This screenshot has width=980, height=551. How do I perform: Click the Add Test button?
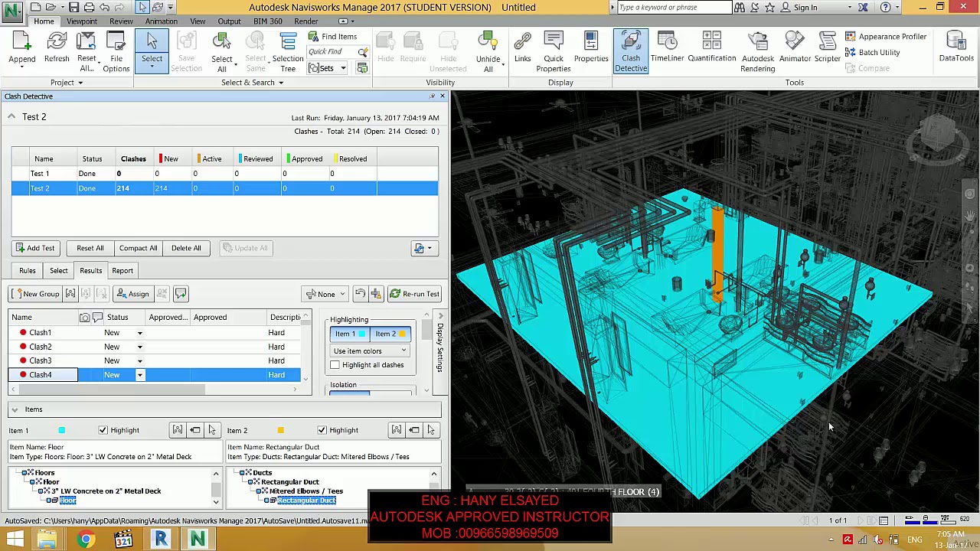(x=34, y=248)
